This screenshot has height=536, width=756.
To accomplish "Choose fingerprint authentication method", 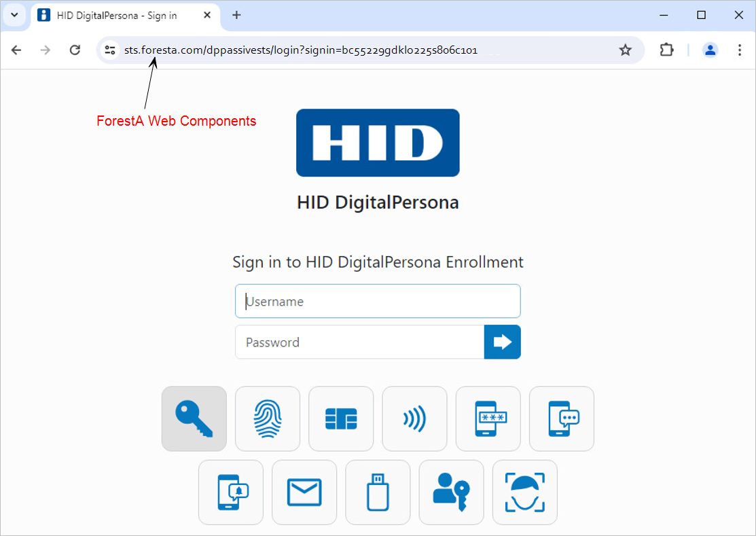I will click(x=268, y=418).
